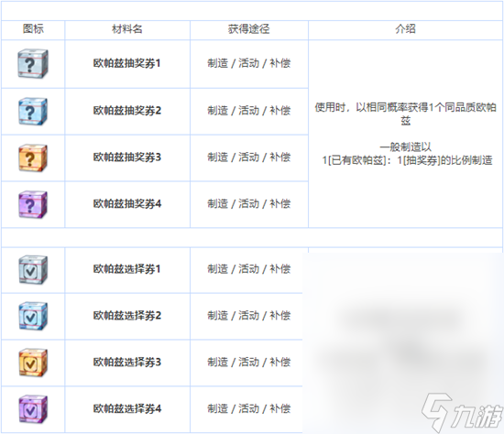Click the 欧帕兹选择券3 name cell

(127, 362)
